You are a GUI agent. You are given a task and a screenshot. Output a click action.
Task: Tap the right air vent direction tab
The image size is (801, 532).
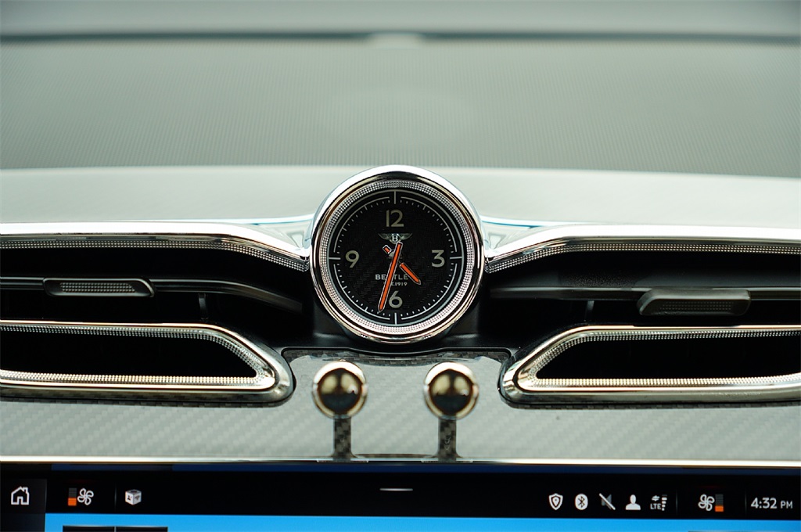click(694, 301)
